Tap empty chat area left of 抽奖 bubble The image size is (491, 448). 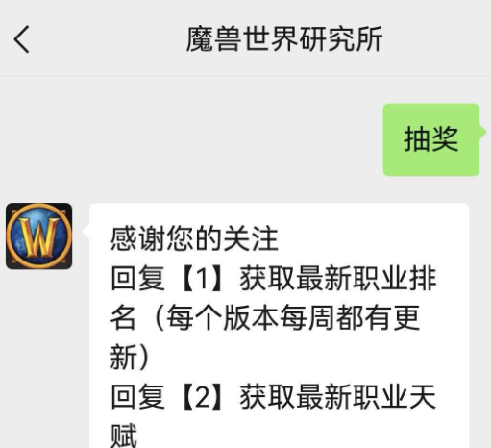(192, 139)
